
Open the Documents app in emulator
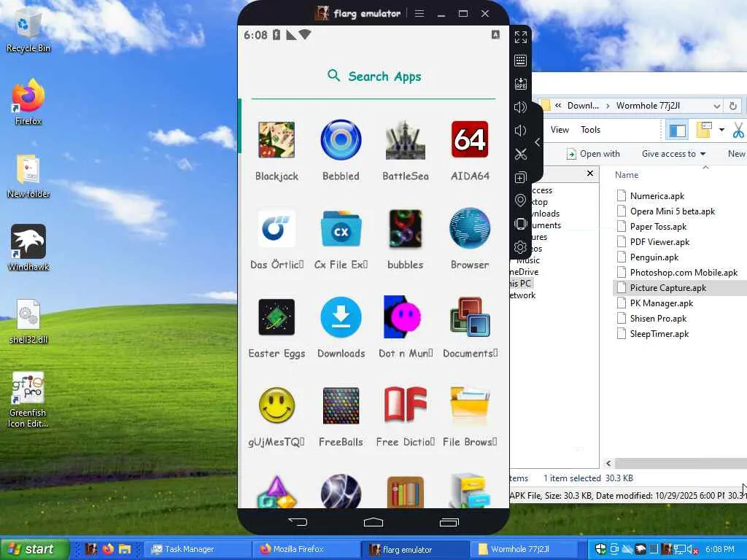470,317
